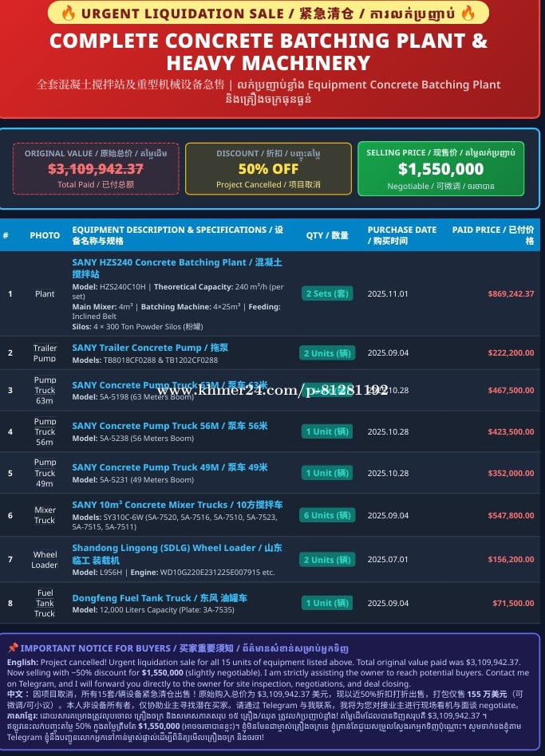The height and width of the screenshot is (756, 545).
Task: Click the 'Model: L956H' wheel loader spec line
Action: (x=174, y=573)
